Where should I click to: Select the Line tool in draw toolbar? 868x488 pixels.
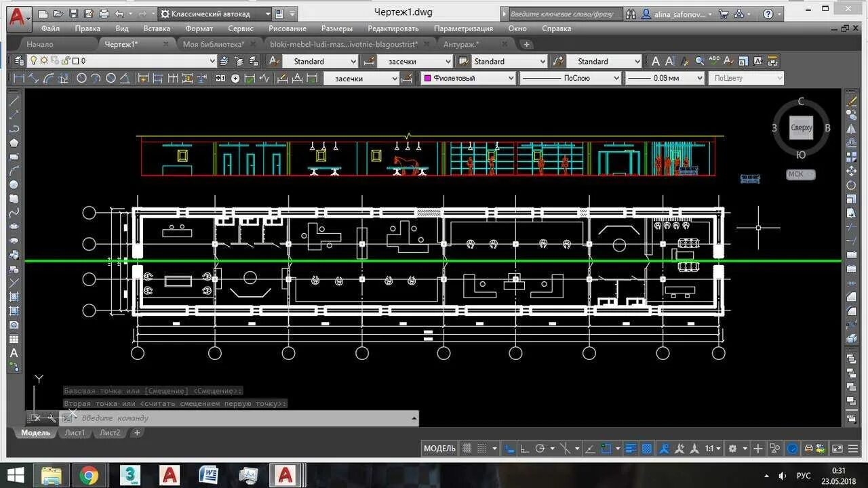[x=14, y=100]
